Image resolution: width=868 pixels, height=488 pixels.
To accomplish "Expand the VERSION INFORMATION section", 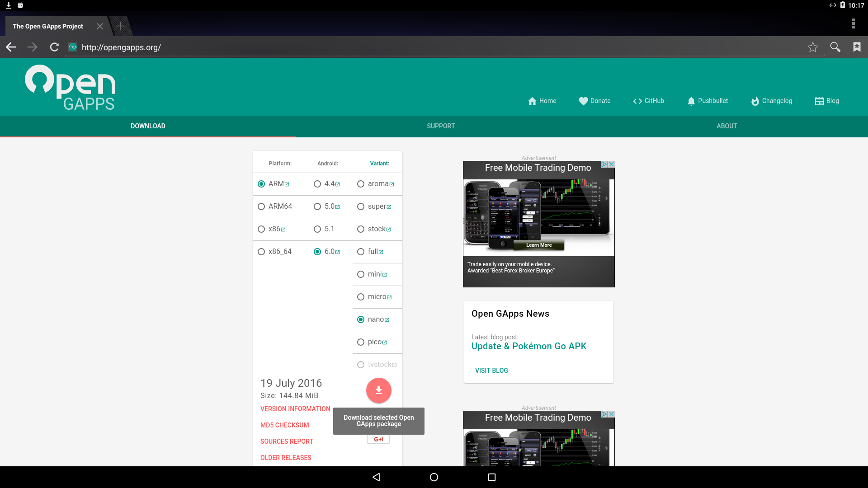I will pyautogui.click(x=295, y=409).
